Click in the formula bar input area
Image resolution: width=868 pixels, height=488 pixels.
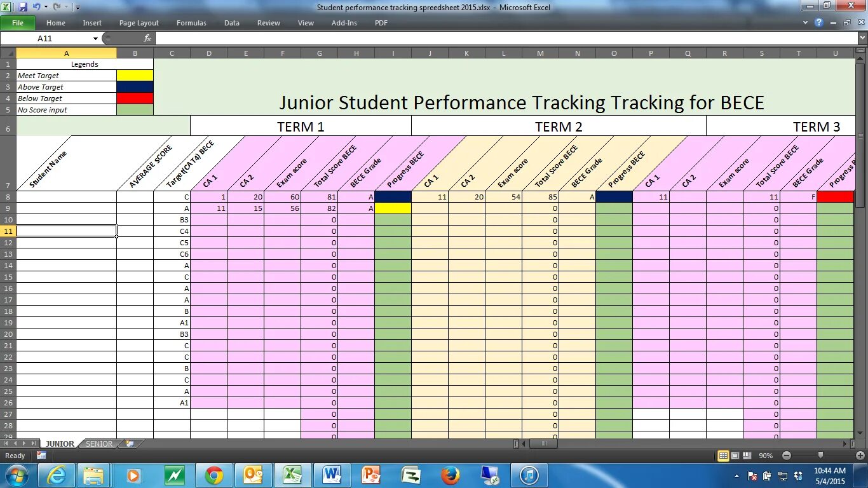tap(506, 39)
